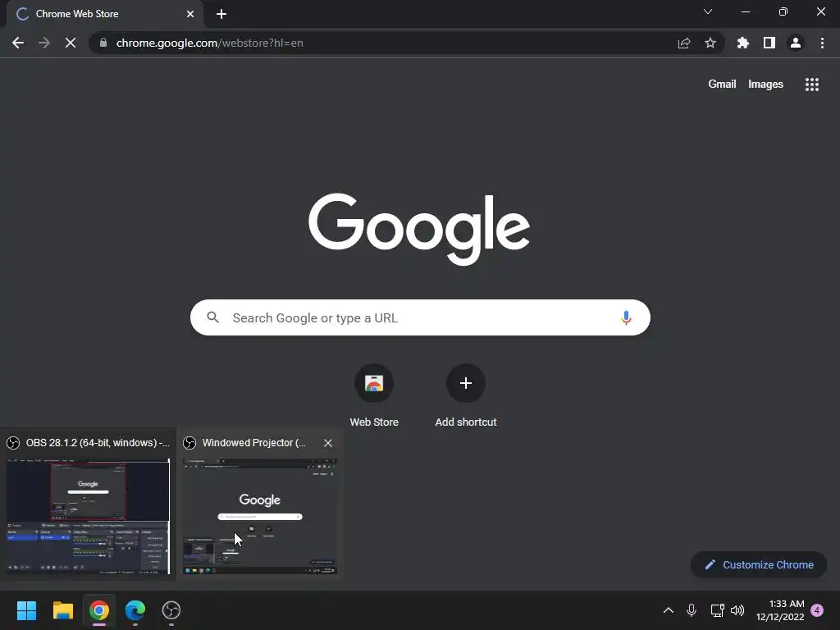The height and width of the screenshot is (630, 840).
Task: Click the back navigation arrow
Action: point(18,43)
